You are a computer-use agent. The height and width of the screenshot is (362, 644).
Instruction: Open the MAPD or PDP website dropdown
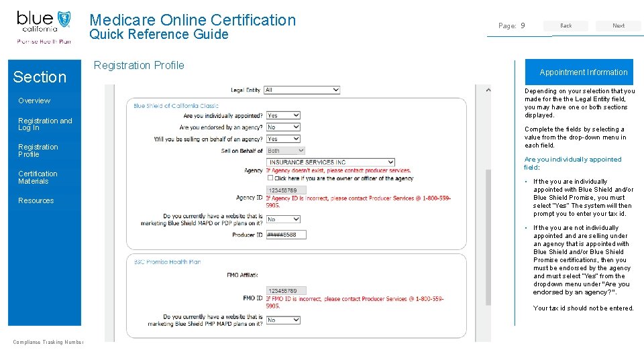pos(283,219)
